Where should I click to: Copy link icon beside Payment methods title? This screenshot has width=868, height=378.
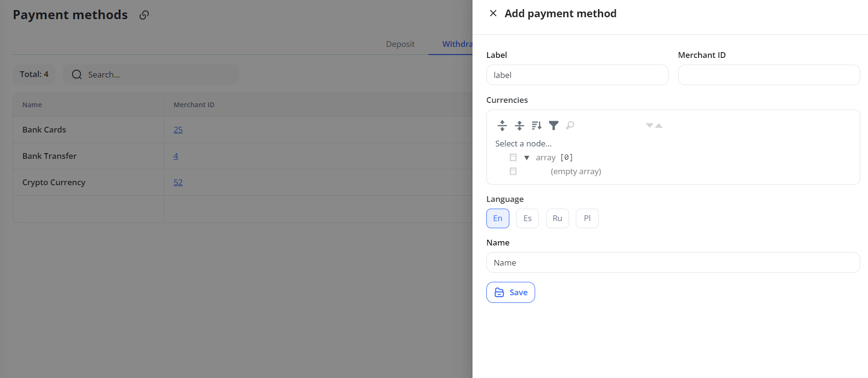[x=144, y=15]
